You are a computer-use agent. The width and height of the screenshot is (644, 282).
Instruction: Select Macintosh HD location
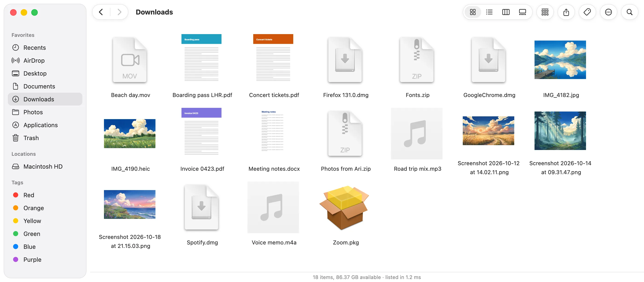pyautogui.click(x=45, y=166)
